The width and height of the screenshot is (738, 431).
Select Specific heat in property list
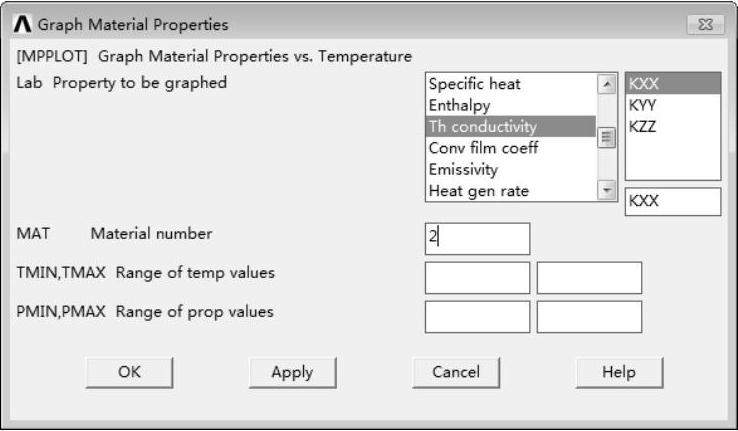click(474, 85)
